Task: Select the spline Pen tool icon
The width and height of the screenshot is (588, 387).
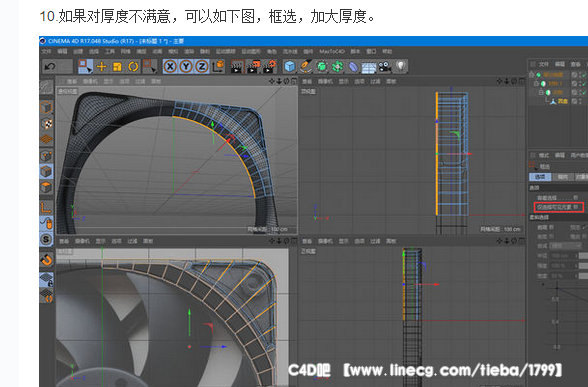Action: tap(306, 67)
